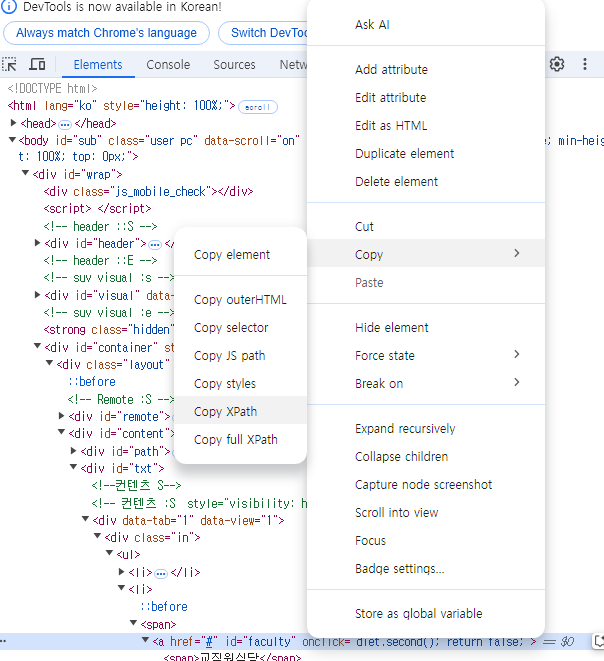Collapse the ul node

[x=110, y=553]
